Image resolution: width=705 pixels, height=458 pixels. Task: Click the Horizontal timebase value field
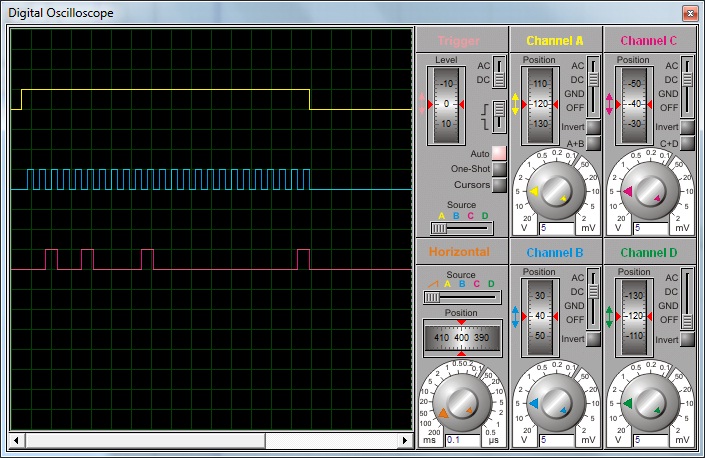click(461, 439)
